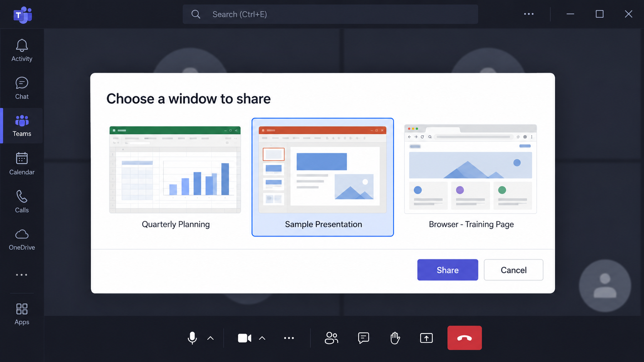Open the meeting chat icon
Screen dimensions: 644x362
click(x=363, y=338)
